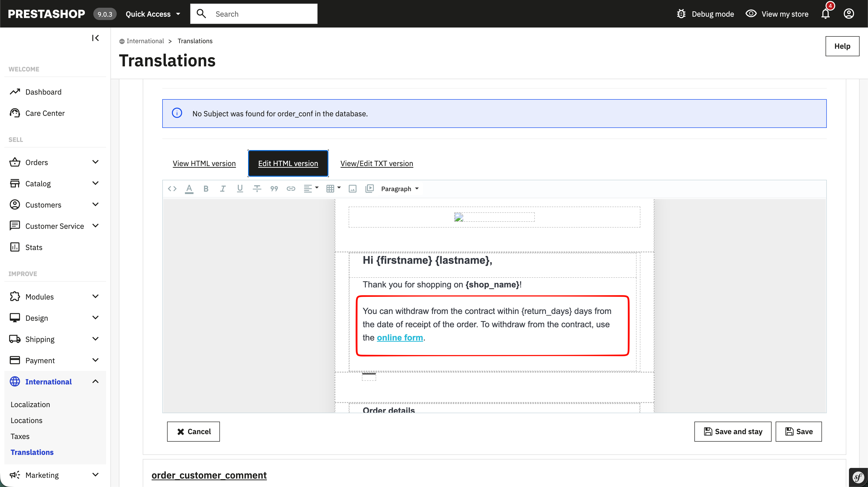Switch to View HTML version tab

pos(204,163)
